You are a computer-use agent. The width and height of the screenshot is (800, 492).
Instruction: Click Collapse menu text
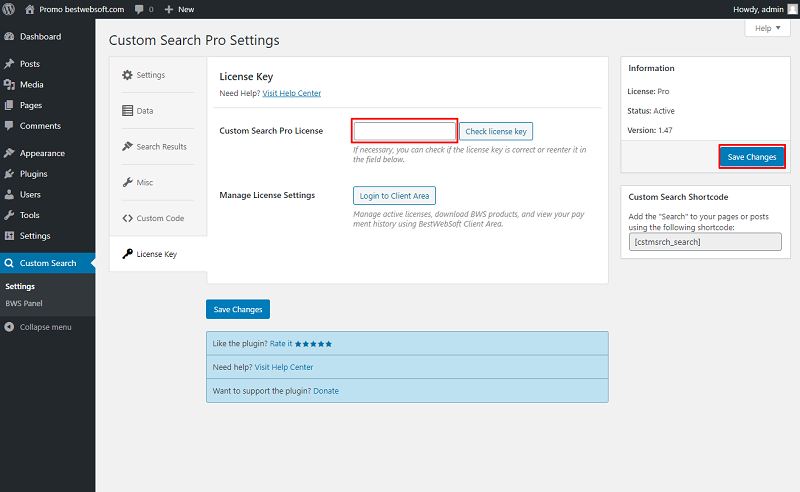45,327
